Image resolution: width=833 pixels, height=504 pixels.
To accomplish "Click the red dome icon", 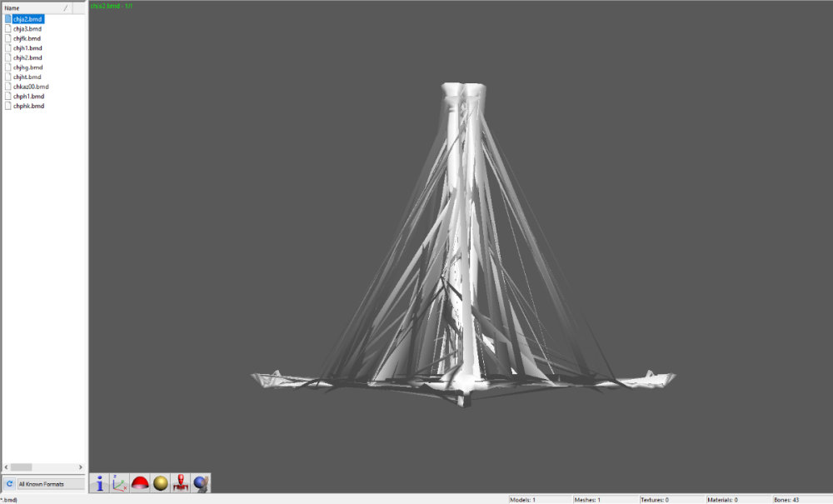I will coord(140,483).
